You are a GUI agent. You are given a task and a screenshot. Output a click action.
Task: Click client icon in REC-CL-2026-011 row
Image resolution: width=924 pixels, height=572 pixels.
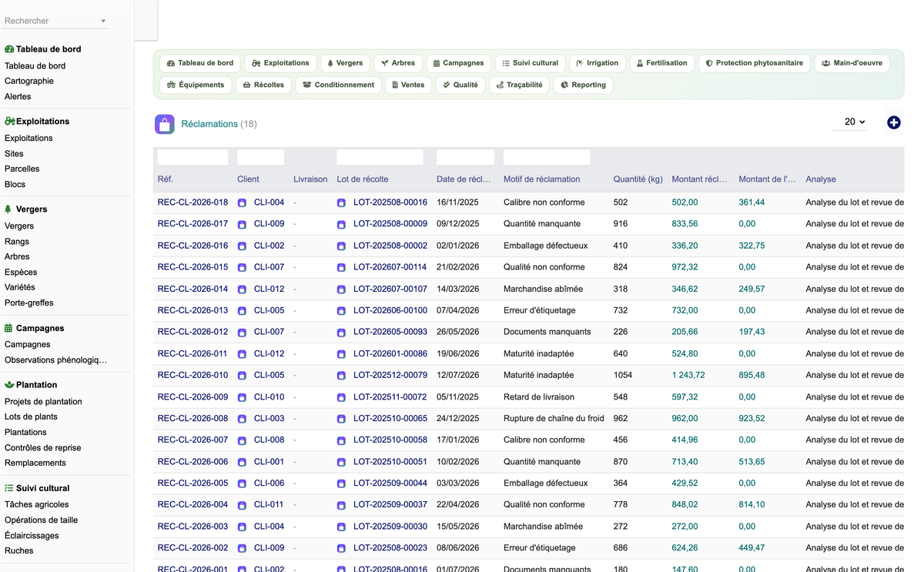pyautogui.click(x=242, y=354)
